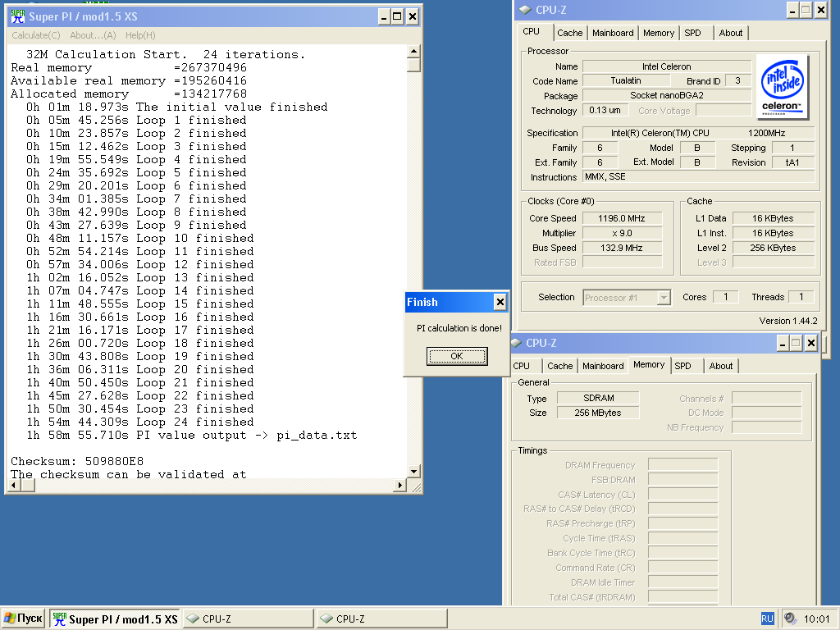840x630 pixels.
Task: Open the Windows Start button labelled Пуск
Action: tap(23, 619)
